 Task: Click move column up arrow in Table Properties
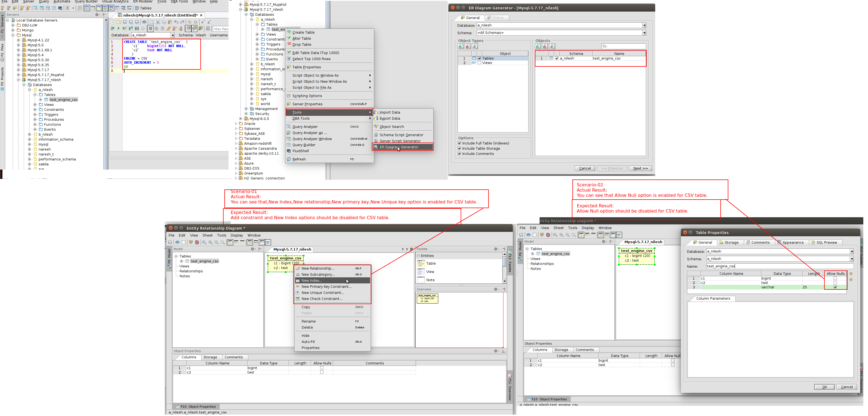tap(851, 274)
